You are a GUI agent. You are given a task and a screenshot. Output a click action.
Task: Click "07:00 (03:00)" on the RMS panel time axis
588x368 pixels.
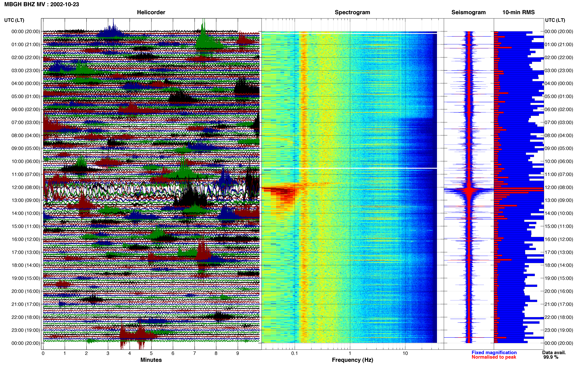(x=559, y=122)
